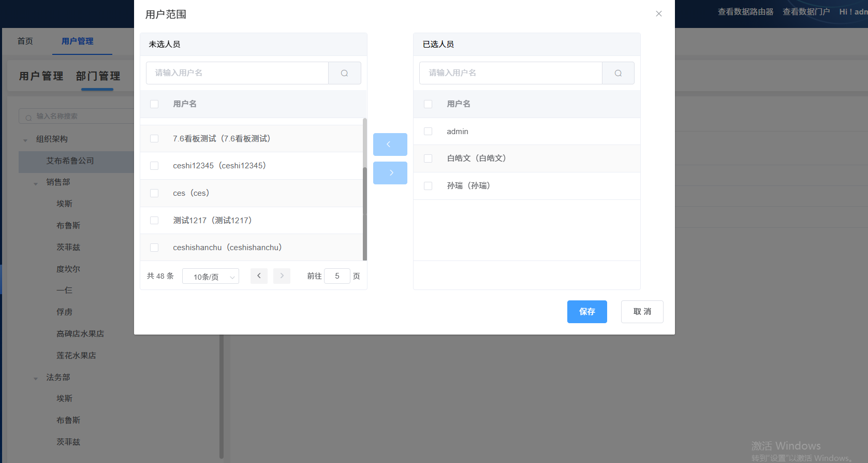
Task: Click search icon in unselected users panel
Action: click(x=344, y=73)
